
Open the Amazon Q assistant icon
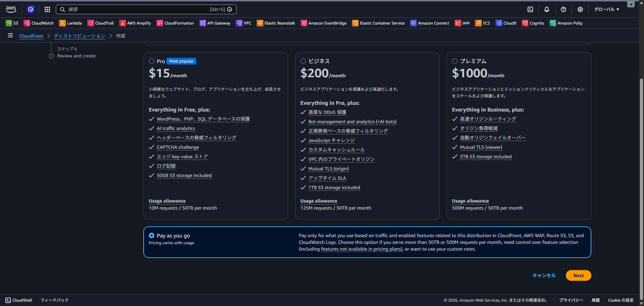(x=31, y=9)
